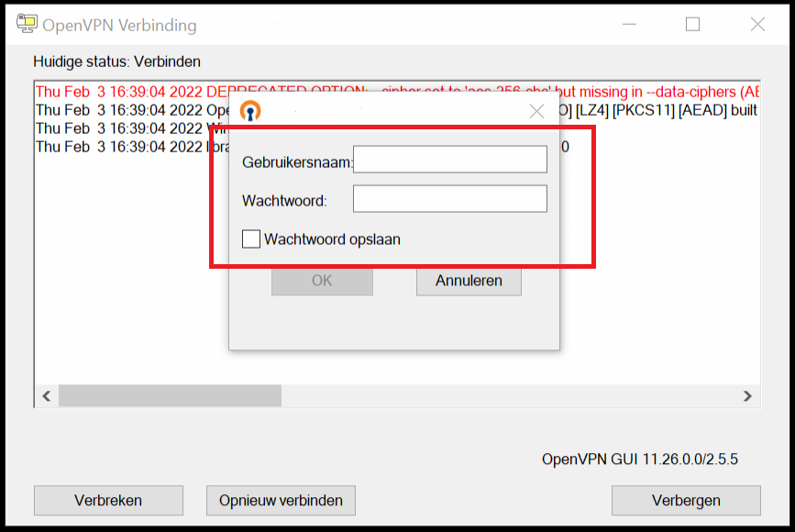Click the OpenVPN keyhole icon in the login dialog
This screenshot has height=532, width=795.
(250, 111)
